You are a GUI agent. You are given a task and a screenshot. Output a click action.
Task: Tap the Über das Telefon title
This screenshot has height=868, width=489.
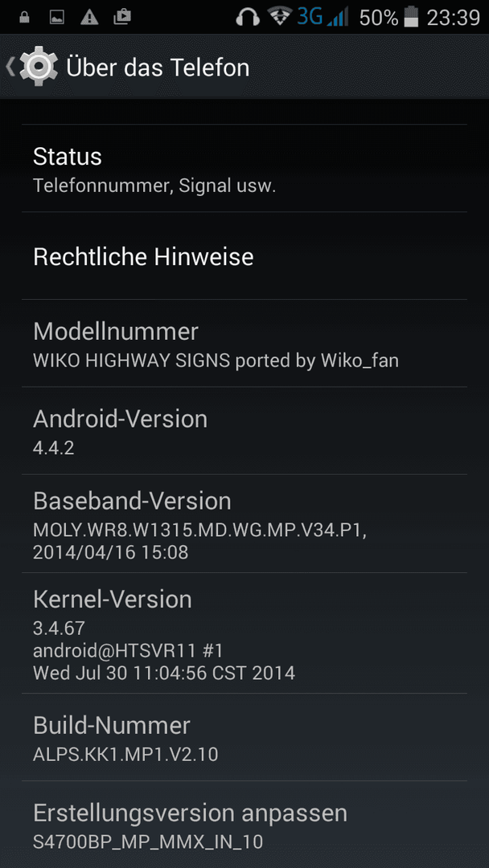coord(158,67)
